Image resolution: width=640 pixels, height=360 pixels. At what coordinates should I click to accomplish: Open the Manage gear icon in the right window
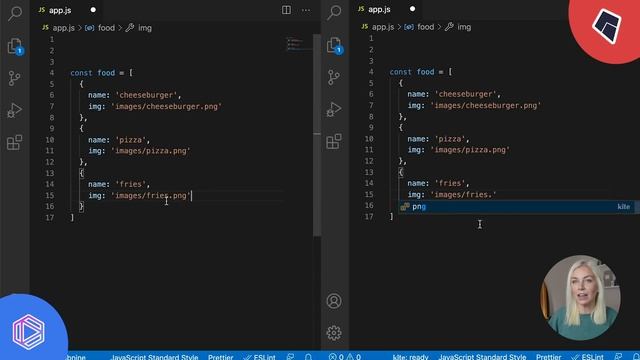pyautogui.click(x=334, y=333)
